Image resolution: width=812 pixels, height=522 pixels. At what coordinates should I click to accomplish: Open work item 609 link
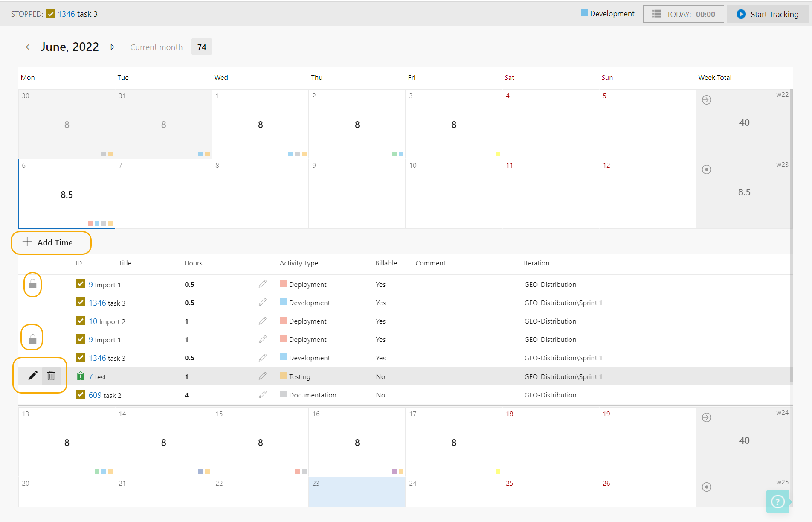click(95, 395)
